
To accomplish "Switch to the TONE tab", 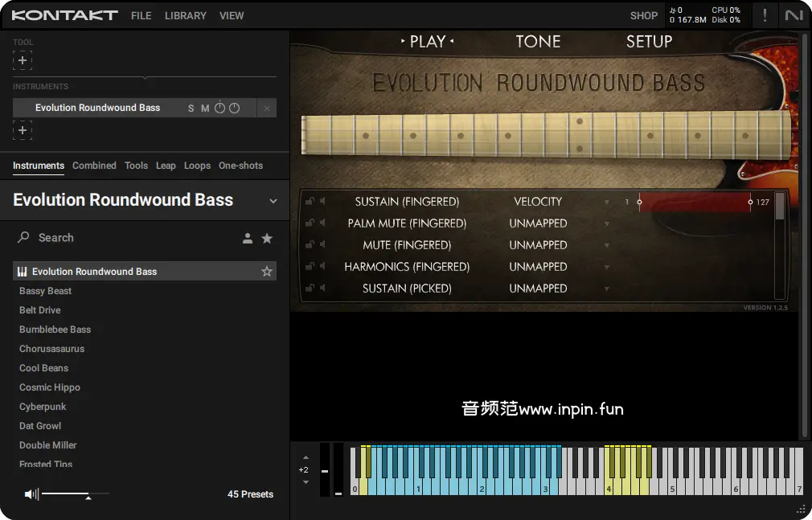I will 538,42.
